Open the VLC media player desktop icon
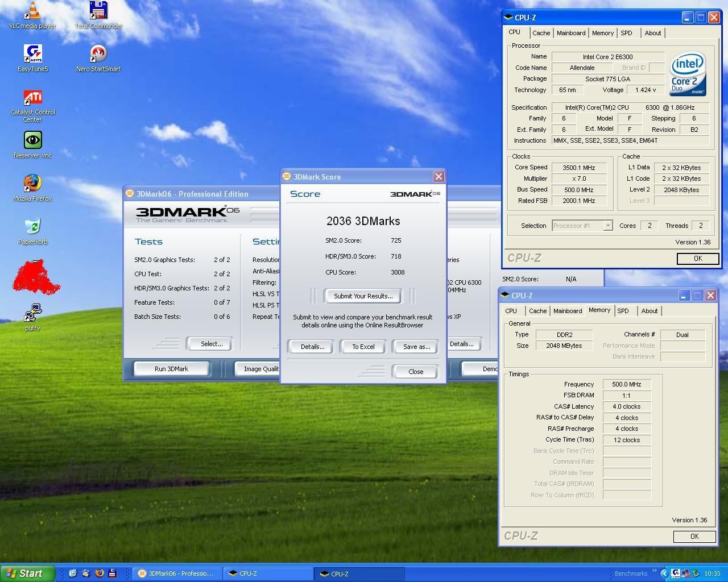The image size is (728, 582). [x=32, y=15]
